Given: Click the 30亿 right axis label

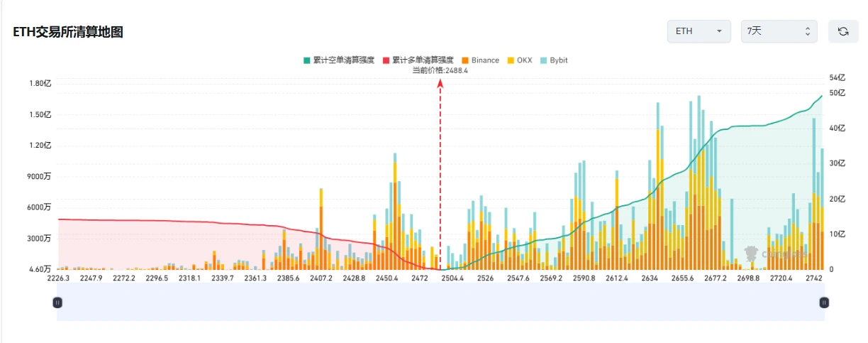Looking at the screenshot, I should (837, 163).
